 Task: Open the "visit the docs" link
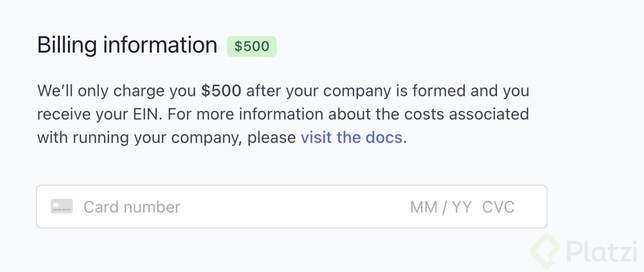[x=351, y=138]
